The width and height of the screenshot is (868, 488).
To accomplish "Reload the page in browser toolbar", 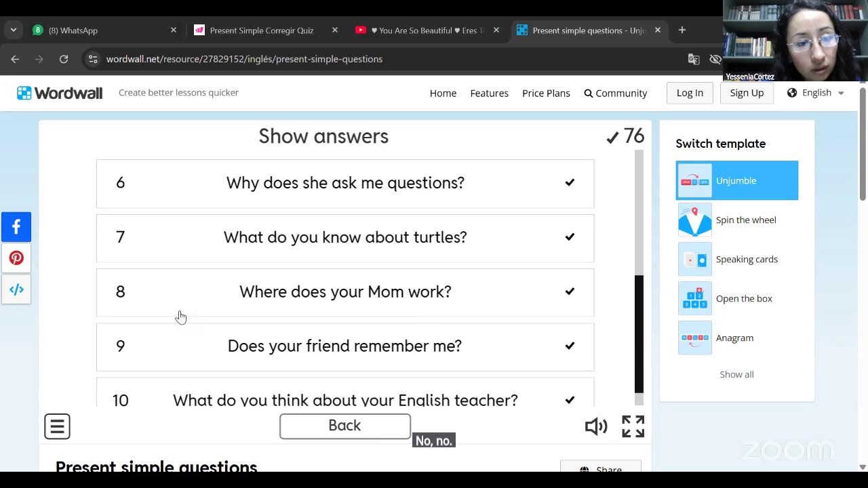I will [64, 59].
